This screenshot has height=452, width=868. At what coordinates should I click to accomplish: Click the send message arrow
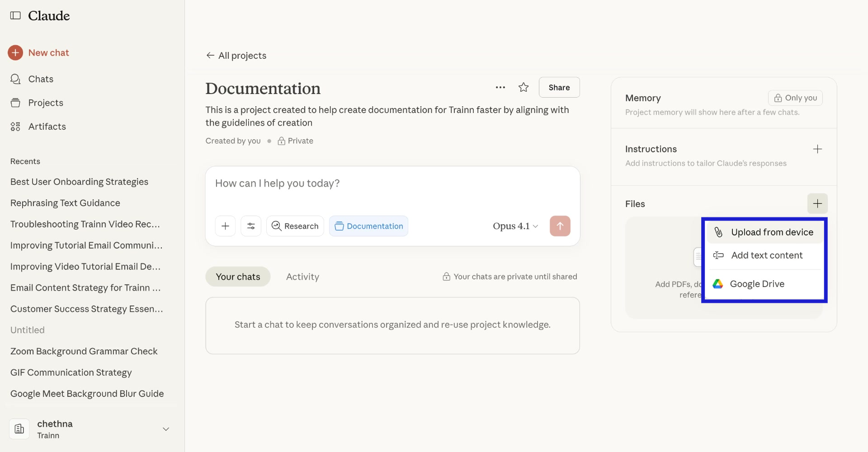560,226
